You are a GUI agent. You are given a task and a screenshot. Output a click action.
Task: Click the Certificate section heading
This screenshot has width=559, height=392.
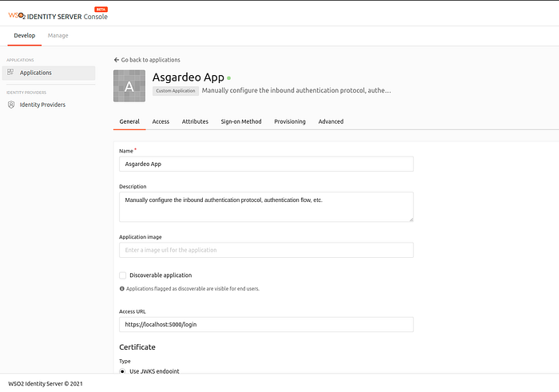coord(137,347)
